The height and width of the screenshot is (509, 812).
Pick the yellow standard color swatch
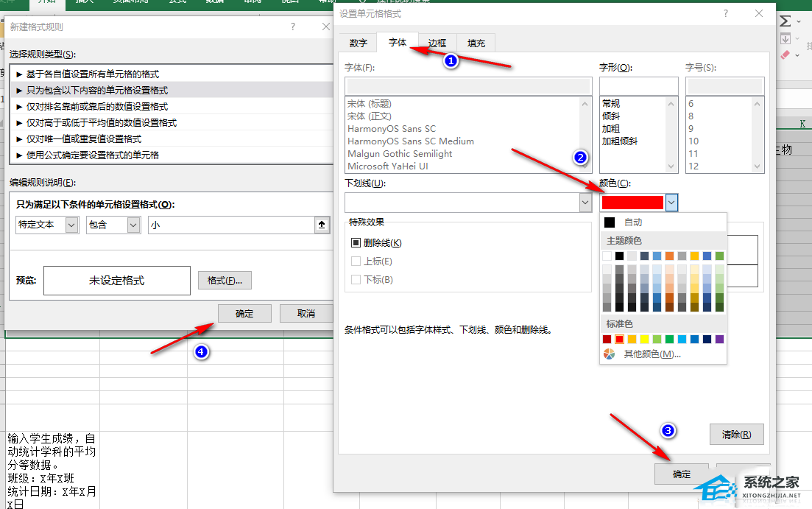coord(645,339)
